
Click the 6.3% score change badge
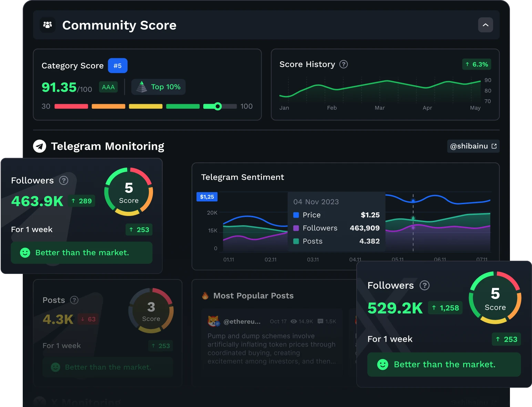coord(477,64)
